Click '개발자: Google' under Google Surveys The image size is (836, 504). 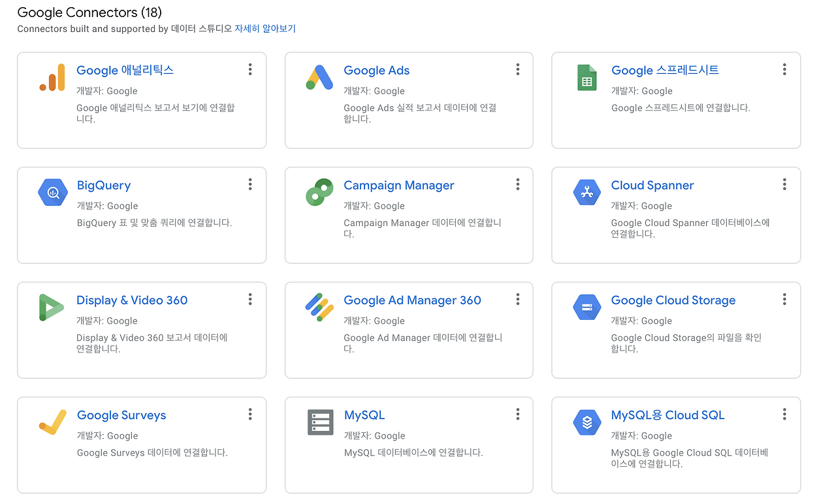click(x=107, y=436)
